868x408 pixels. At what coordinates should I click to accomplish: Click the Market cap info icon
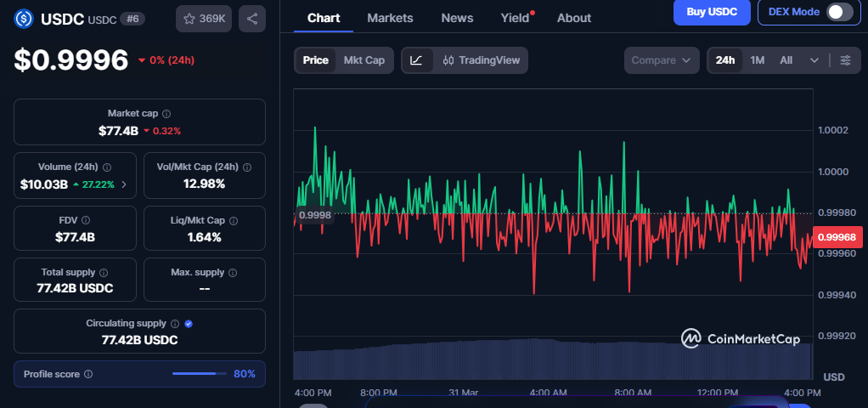166,114
